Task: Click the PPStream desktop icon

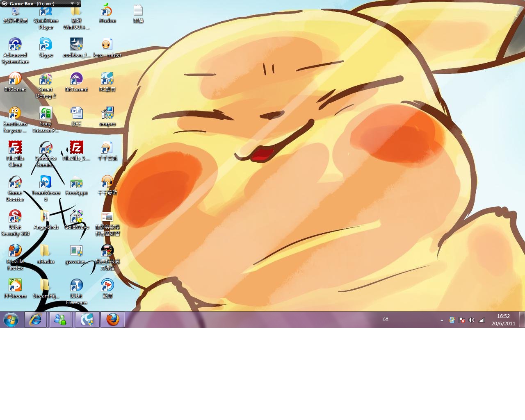Action: (15, 285)
